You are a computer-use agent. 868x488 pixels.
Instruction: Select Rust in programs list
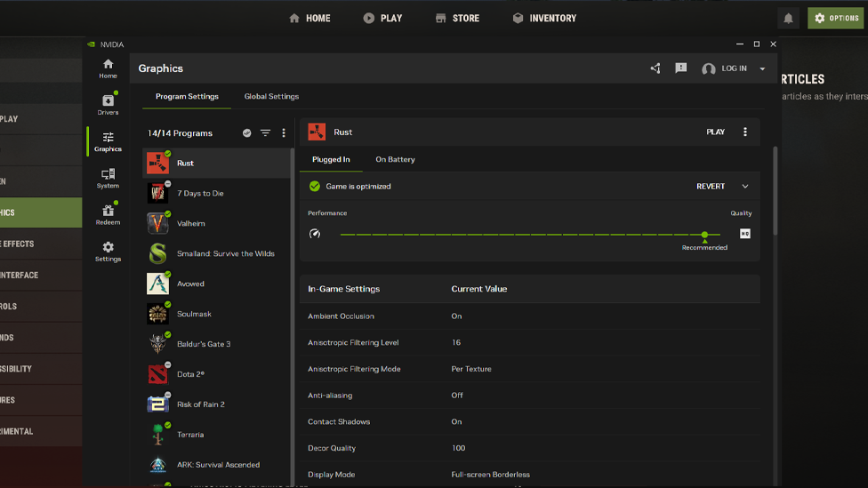click(216, 164)
